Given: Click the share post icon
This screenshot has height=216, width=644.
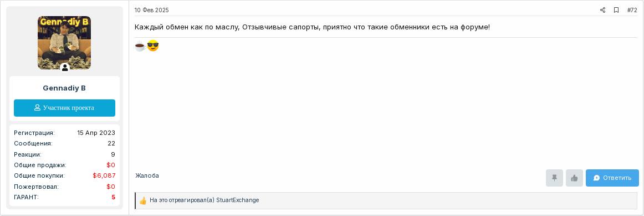Looking at the screenshot, I should click(x=602, y=10).
